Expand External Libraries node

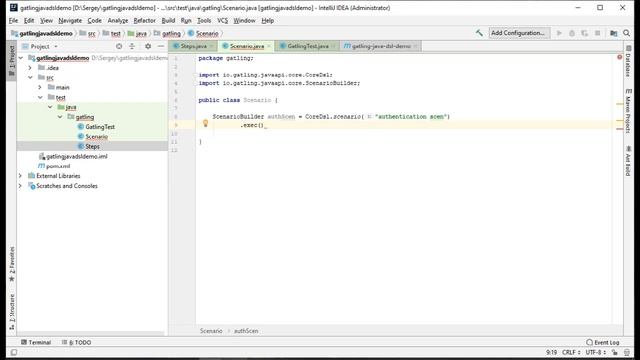[x=20, y=176]
